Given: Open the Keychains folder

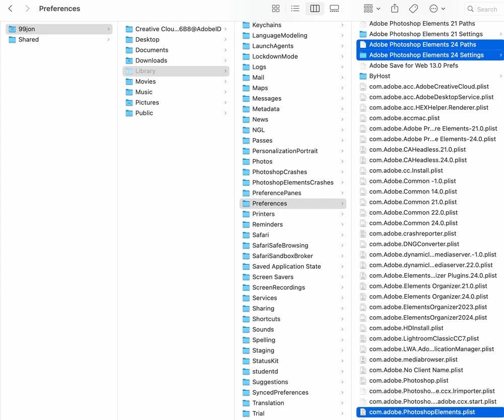Looking at the screenshot, I should point(293,25).
